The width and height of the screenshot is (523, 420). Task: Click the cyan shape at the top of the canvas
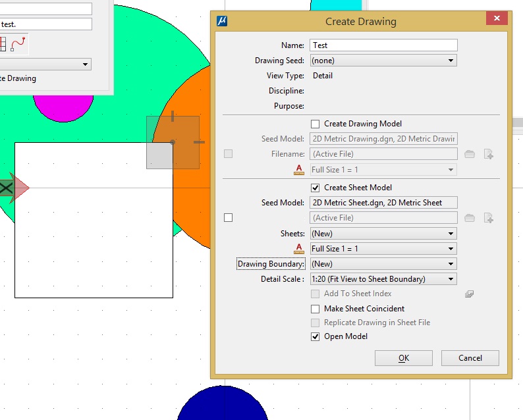(336, 5)
